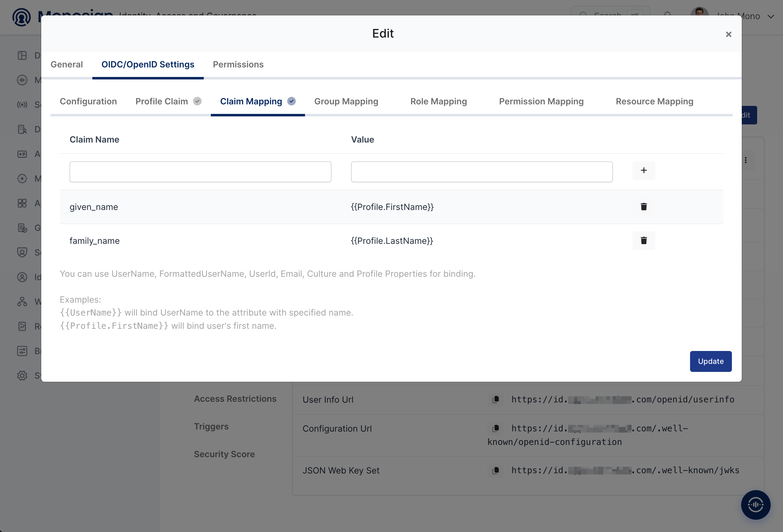Copy the Configuration Url
This screenshot has width=783, height=532.
coord(496,429)
